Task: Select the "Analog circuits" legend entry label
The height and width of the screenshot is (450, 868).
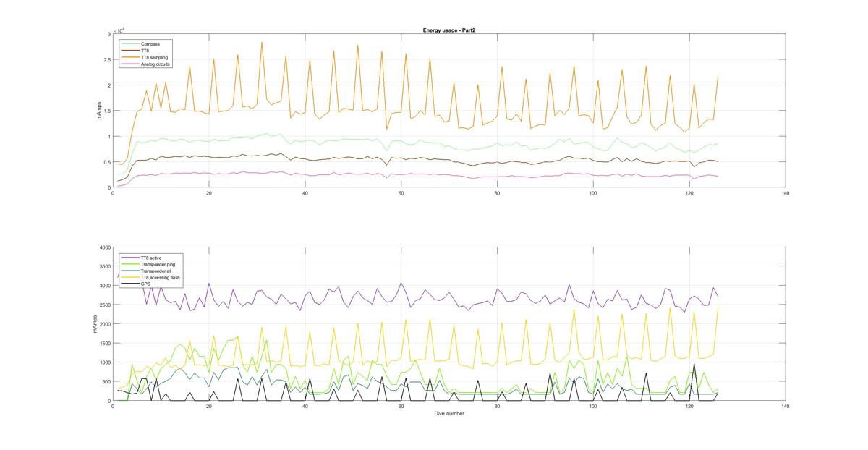Action: (156, 64)
